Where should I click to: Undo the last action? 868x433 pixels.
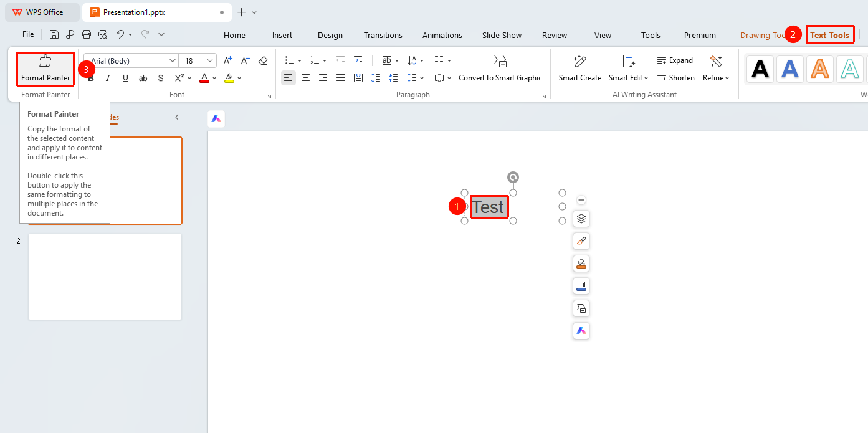(120, 34)
